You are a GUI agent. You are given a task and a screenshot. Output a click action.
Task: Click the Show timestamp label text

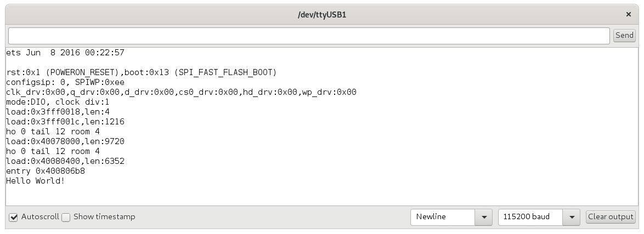pyautogui.click(x=104, y=217)
